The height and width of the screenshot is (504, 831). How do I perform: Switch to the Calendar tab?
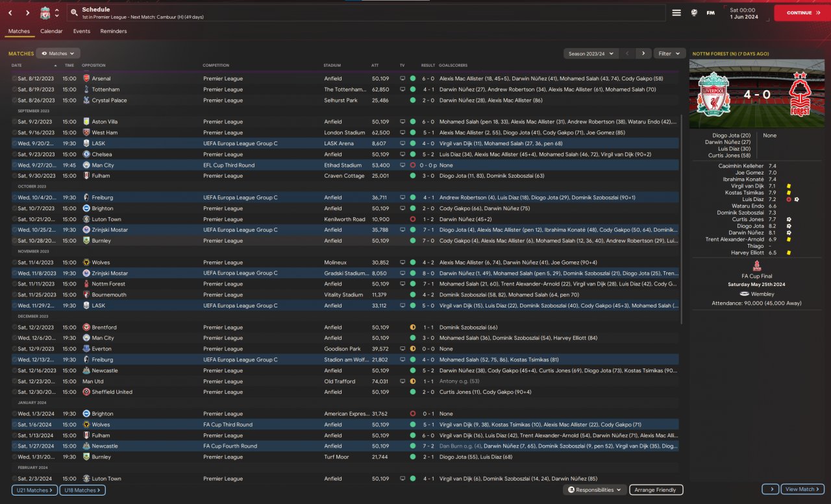(51, 31)
